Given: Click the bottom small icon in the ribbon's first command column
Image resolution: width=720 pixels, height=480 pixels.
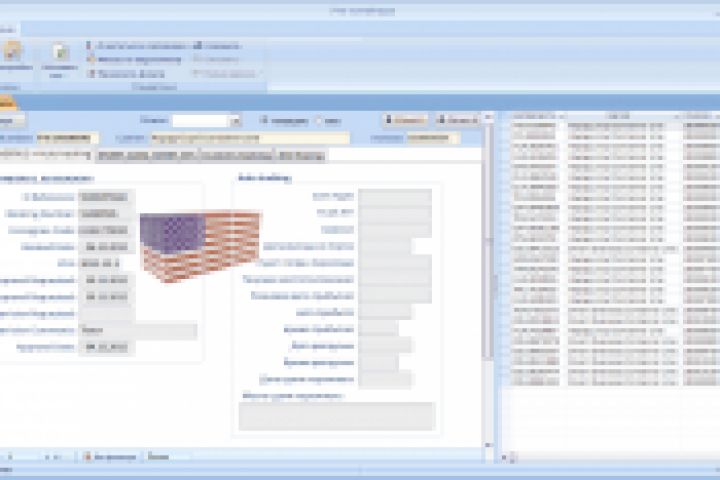Looking at the screenshot, I should [x=91, y=73].
